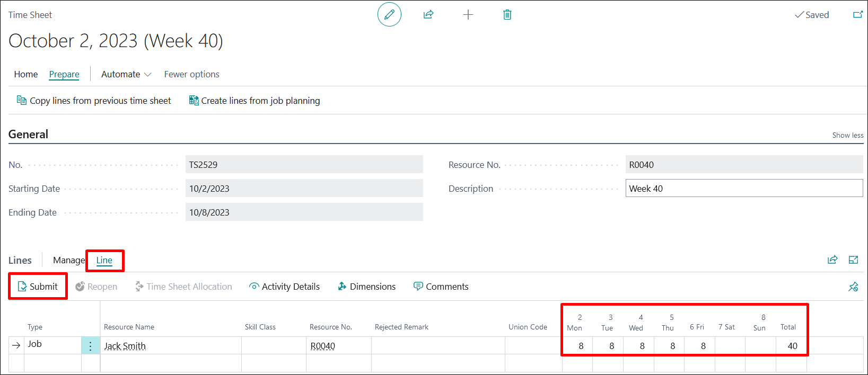Click the share icon in Lines section

[x=832, y=260]
